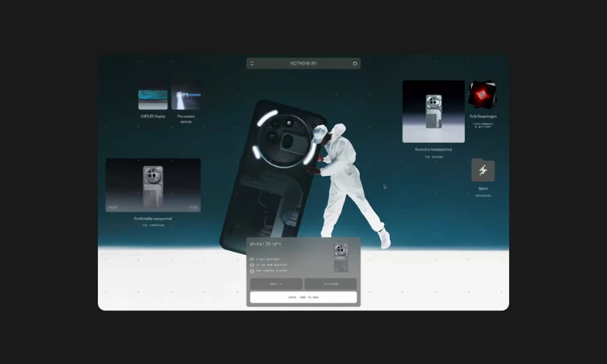
Task: Click the Pro camera system icon in product card
Action: click(x=253, y=271)
